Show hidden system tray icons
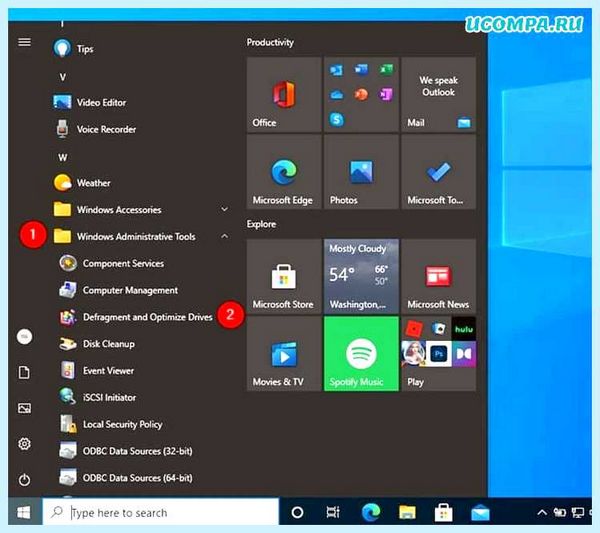Screen dimensions: 600x533 pos(541,512)
